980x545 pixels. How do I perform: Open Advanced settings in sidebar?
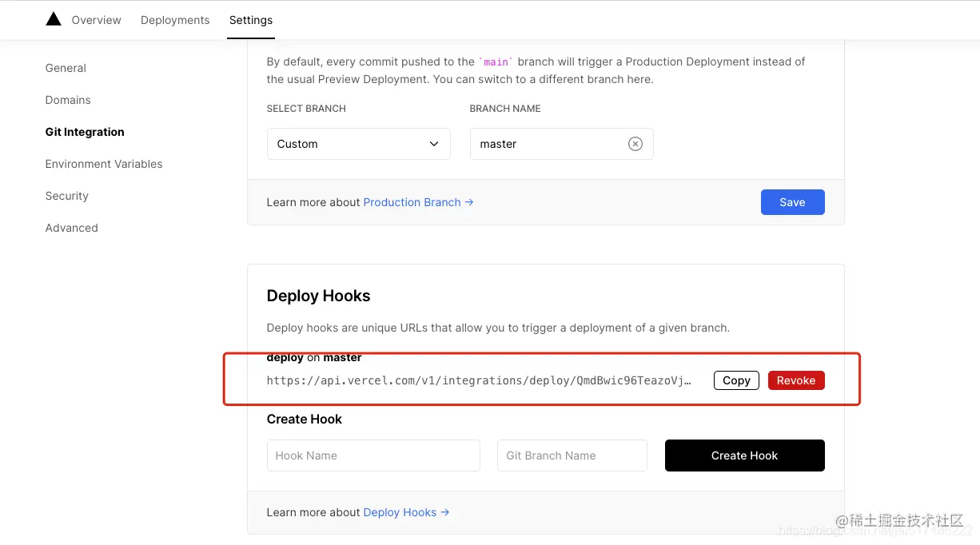pyautogui.click(x=71, y=228)
